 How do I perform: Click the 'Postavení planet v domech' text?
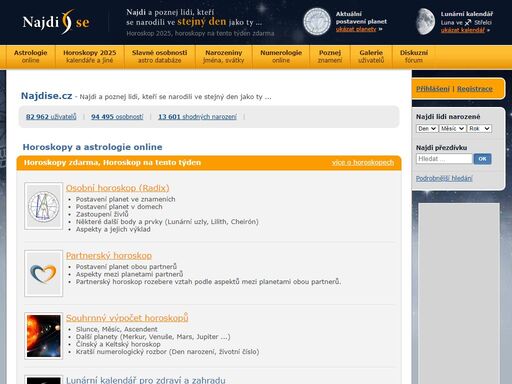click(x=119, y=207)
